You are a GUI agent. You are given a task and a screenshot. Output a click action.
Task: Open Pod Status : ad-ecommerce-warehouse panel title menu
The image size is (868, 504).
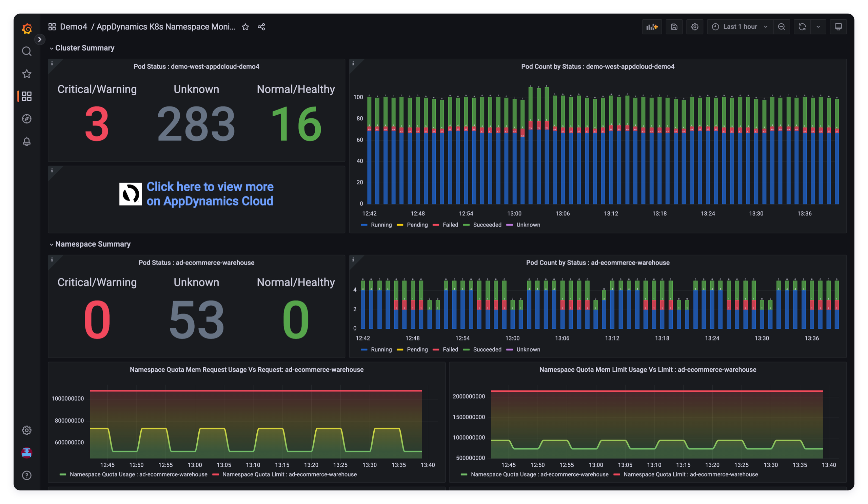(x=196, y=263)
